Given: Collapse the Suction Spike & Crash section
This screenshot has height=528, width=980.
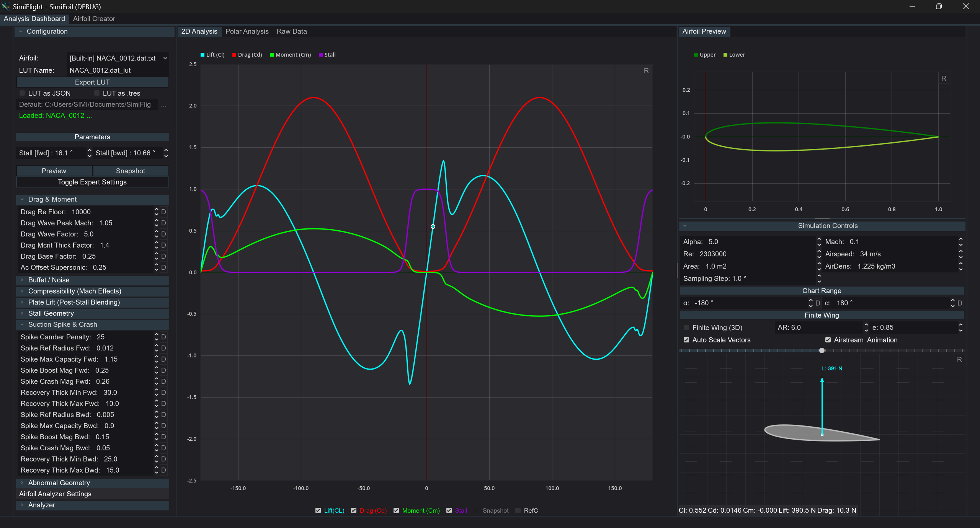Looking at the screenshot, I should (62, 324).
